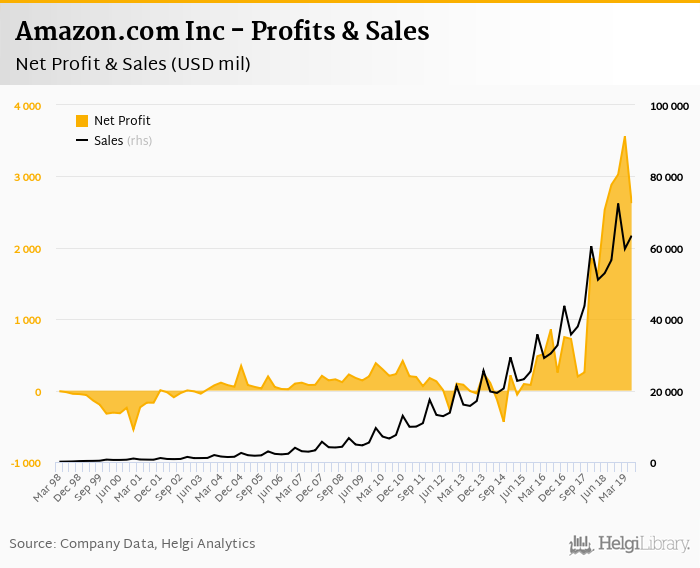Select the Net Profit & Sales subtitle
This screenshot has width=700, height=568.
point(133,65)
